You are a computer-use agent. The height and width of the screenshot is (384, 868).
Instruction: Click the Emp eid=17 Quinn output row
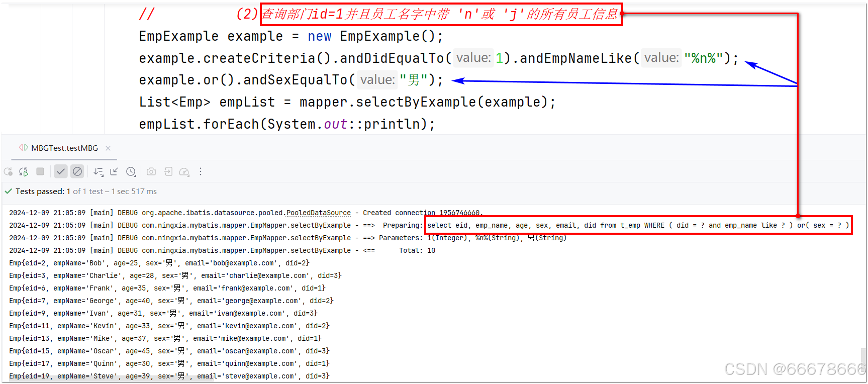tap(169, 364)
